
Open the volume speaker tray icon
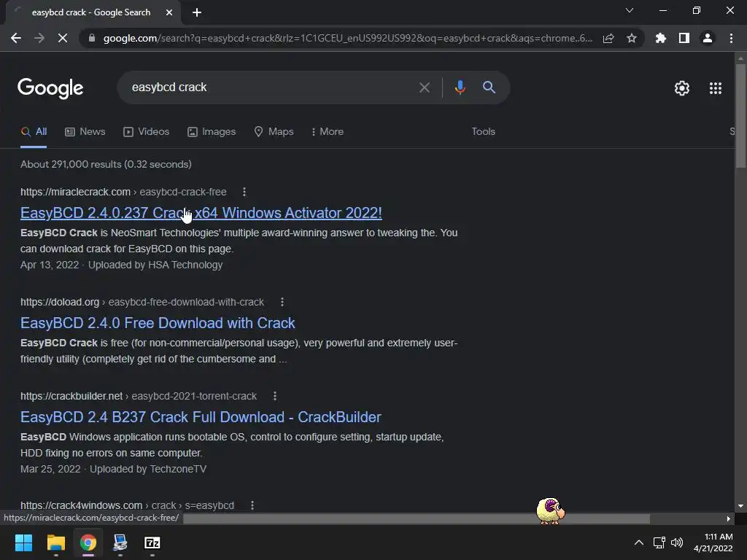[677, 542]
